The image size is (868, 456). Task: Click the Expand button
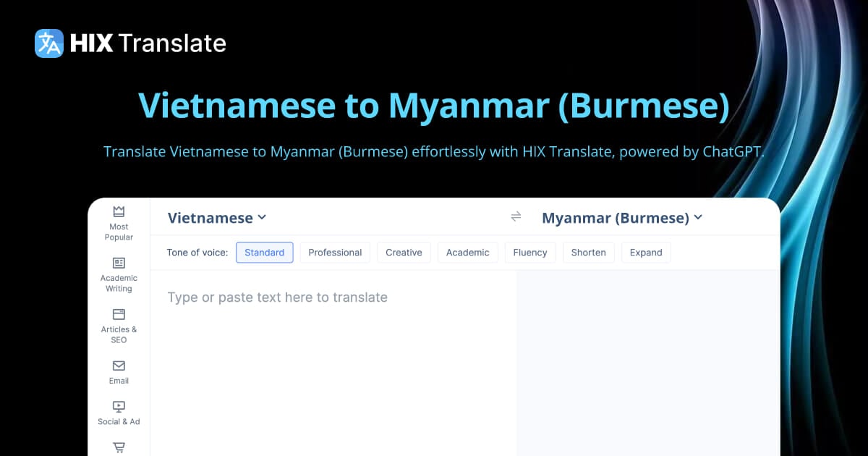(646, 252)
